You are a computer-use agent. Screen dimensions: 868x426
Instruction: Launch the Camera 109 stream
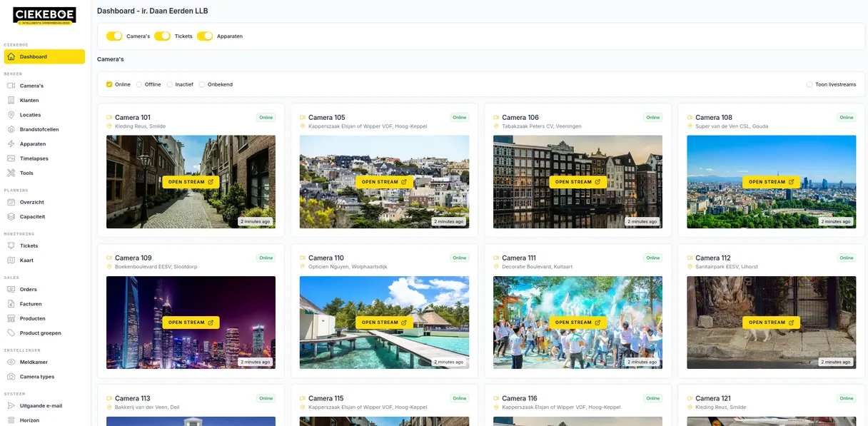[x=191, y=323]
